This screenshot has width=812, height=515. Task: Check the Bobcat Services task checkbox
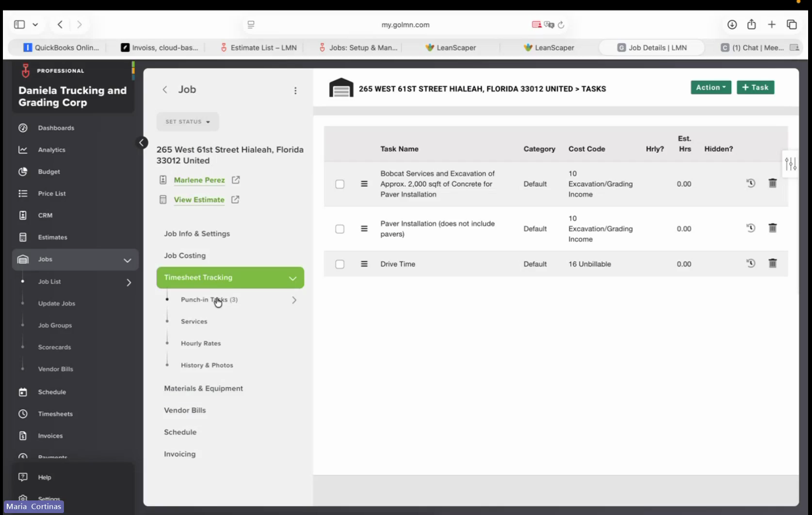pyautogui.click(x=340, y=184)
